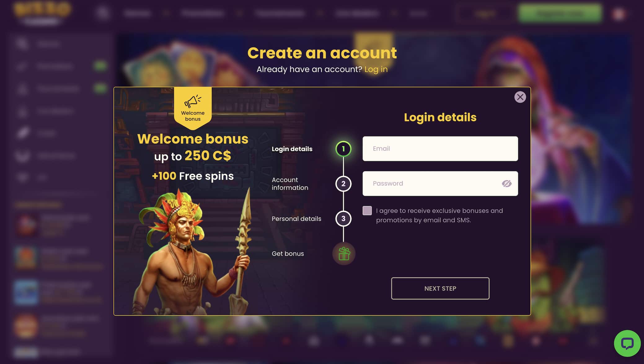The height and width of the screenshot is (364, 644).
Task: Click the NEXT STEP button
Action: tap(440, 288)
